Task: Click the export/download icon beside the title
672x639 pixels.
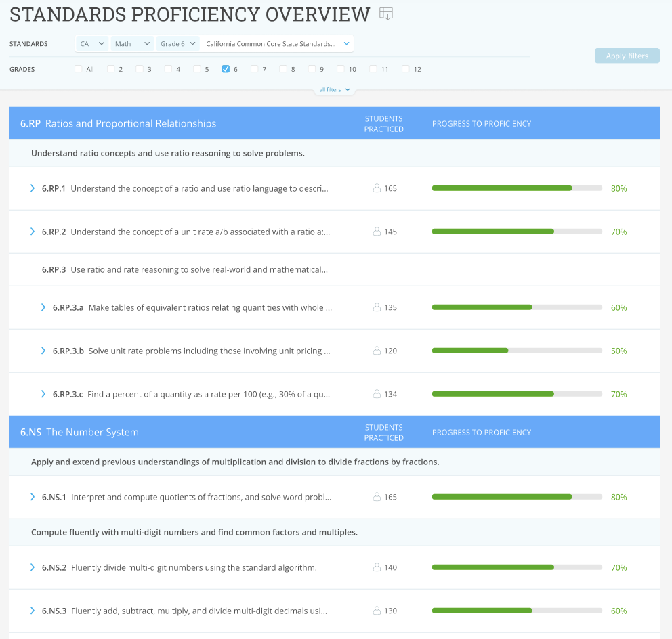Action: pos(386,14)
